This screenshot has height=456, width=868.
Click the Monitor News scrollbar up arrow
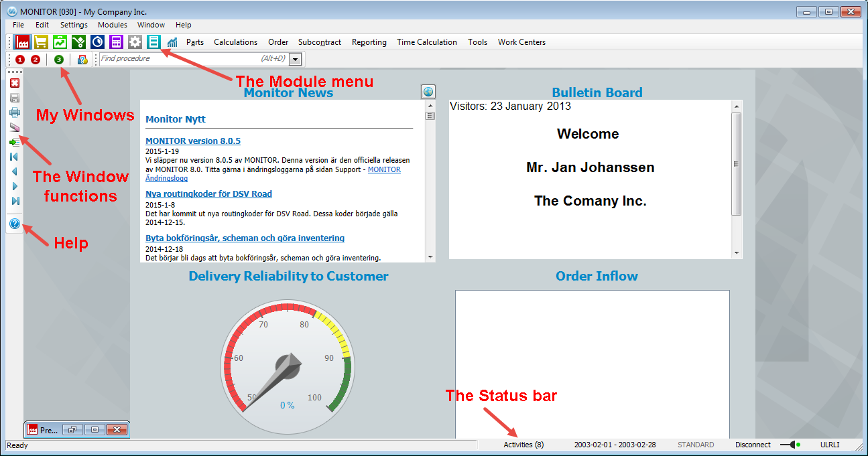430,106
